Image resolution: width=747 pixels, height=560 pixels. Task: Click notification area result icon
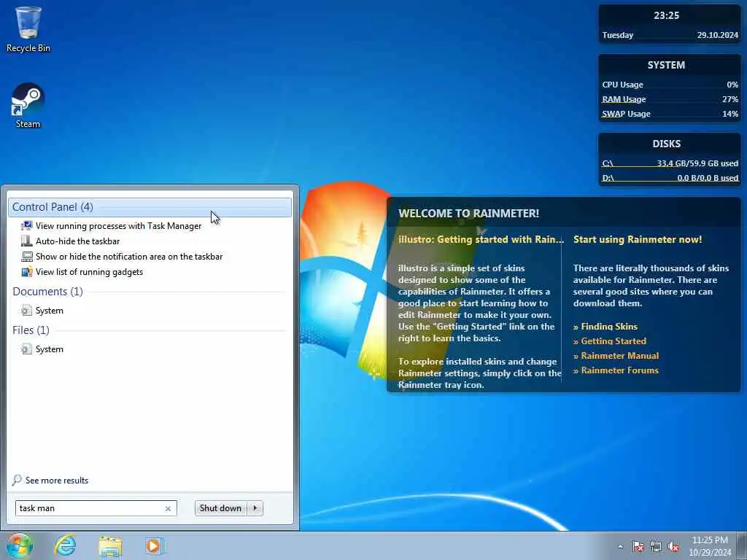27,256
